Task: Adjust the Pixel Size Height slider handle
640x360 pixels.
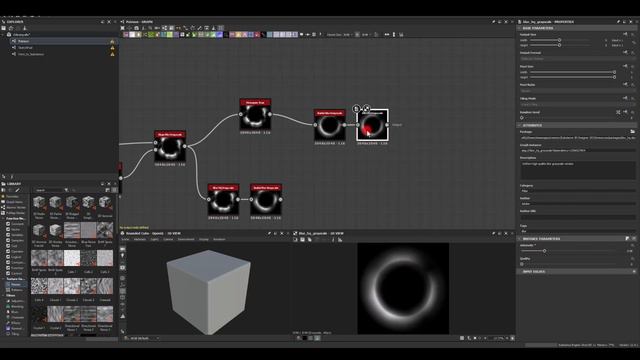Action: (614, 77)
